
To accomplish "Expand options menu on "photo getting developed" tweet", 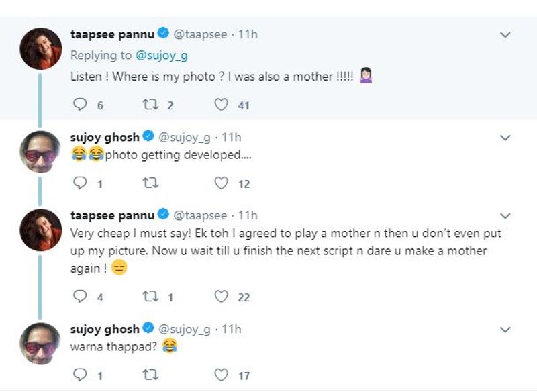I will pyautogui.click(x=506, y=138).
